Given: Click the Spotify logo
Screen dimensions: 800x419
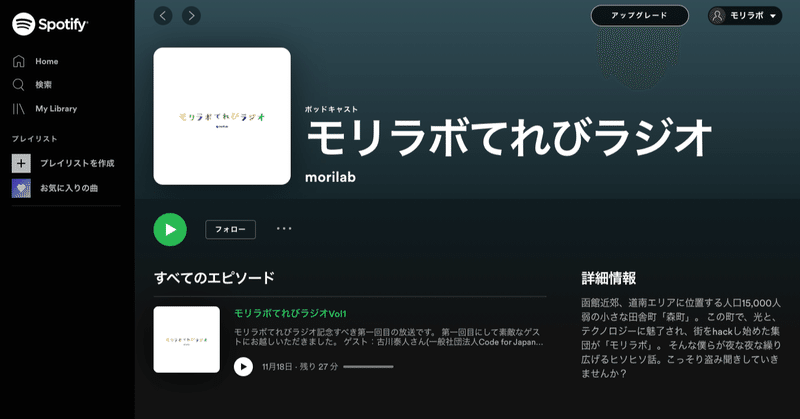Looking at the screenshot, I should 50,23.
